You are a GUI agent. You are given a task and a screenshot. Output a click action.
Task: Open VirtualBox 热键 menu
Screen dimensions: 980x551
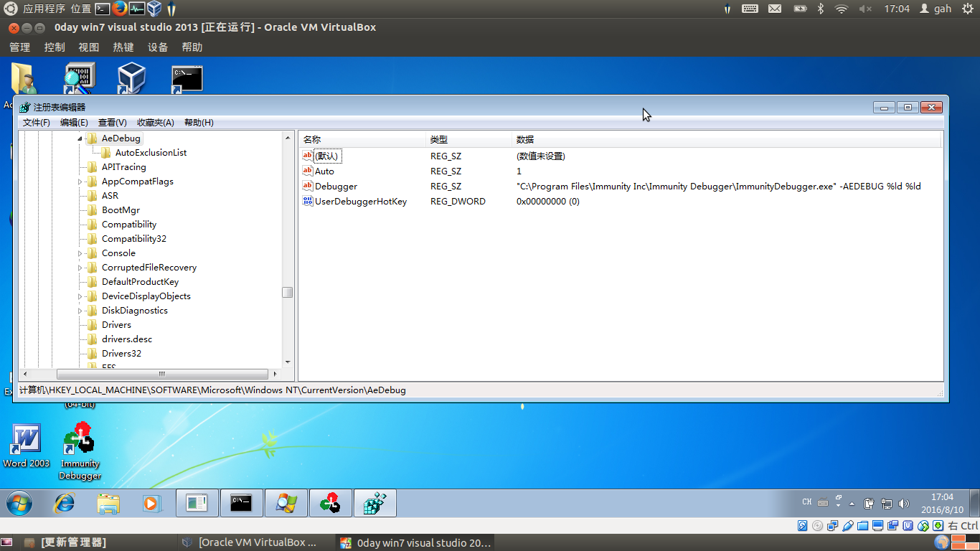pos(123,47)
